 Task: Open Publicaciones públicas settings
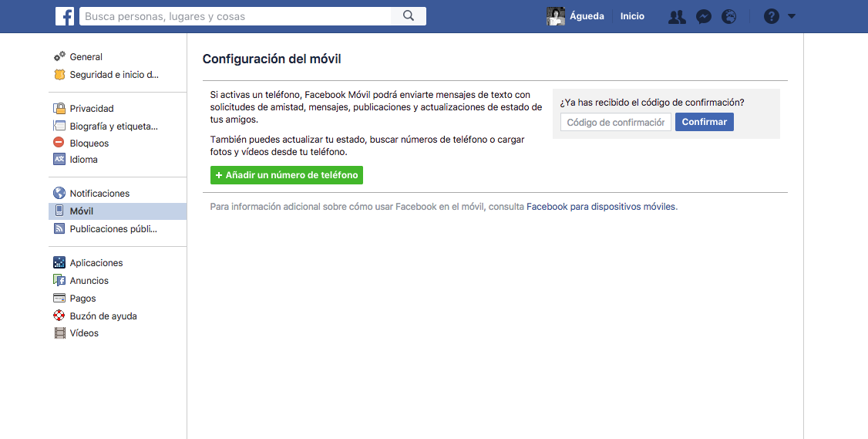(x=113, y=229)
